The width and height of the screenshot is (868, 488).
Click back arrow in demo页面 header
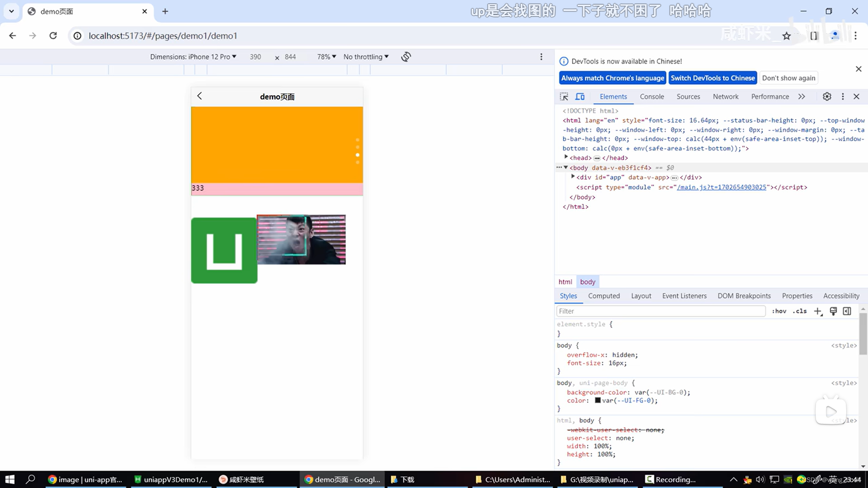point(199,96)
